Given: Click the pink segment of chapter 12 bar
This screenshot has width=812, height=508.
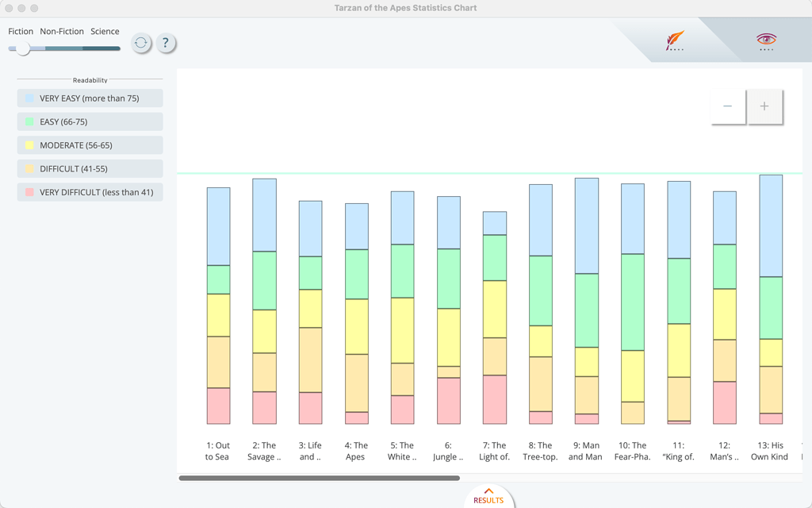Looking at the screenshot, I should click(x=725, y=402).
